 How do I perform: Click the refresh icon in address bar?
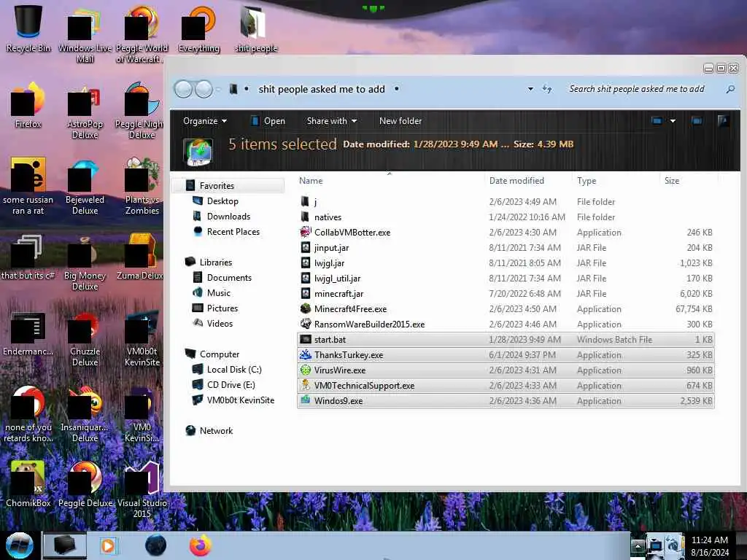click(547, 89)
